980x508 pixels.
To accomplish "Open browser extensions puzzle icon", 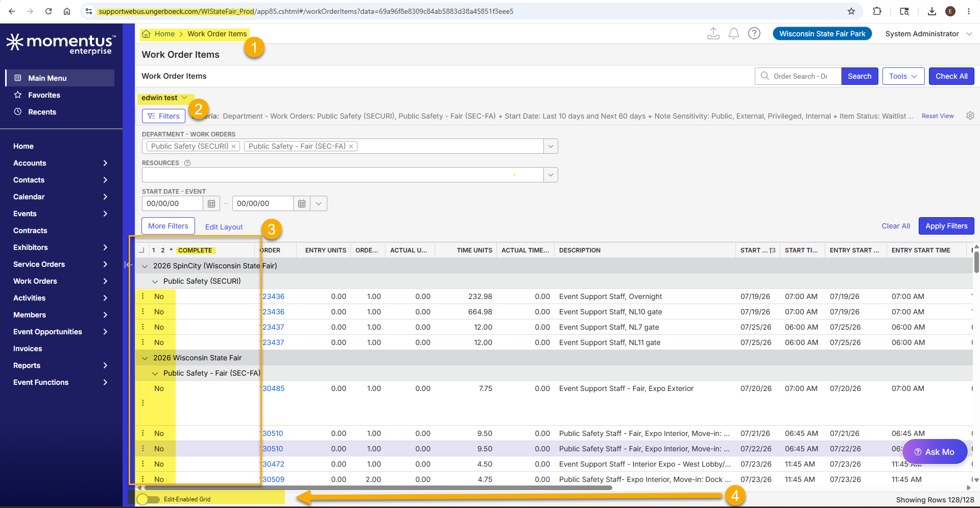I will (x=877, y=11).
